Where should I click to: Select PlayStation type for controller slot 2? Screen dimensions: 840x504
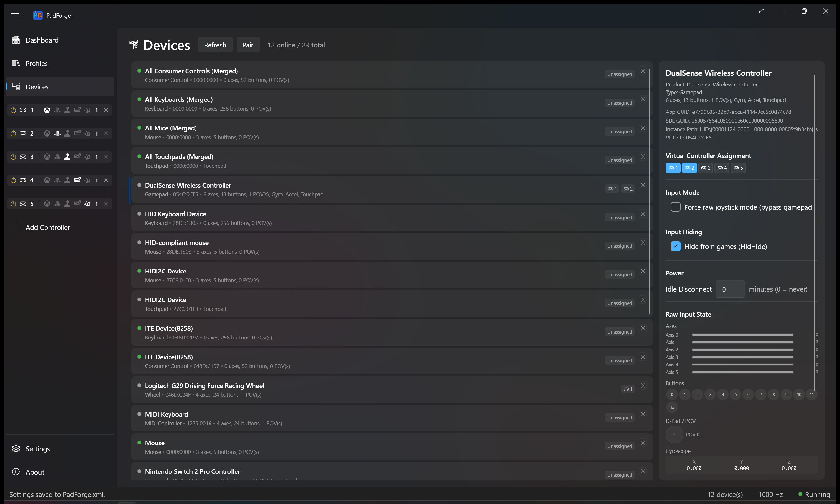click(x=57, y=133)
